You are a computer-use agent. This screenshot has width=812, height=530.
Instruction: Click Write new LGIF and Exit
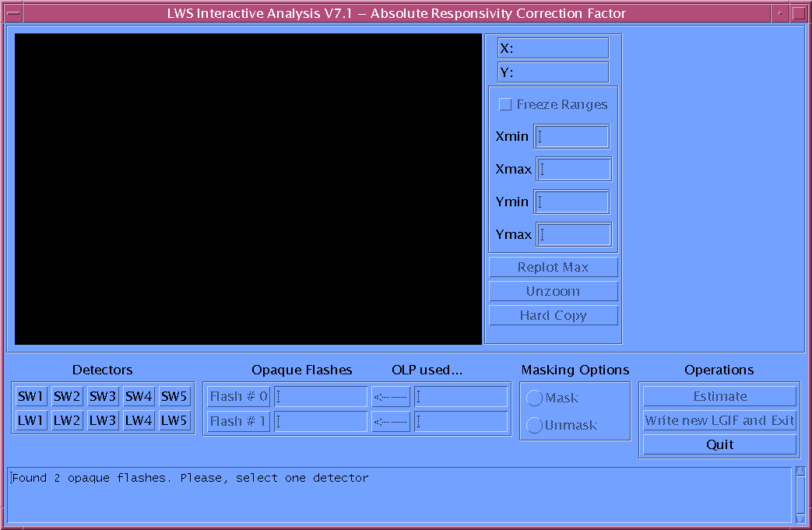[x=719, y=420]
